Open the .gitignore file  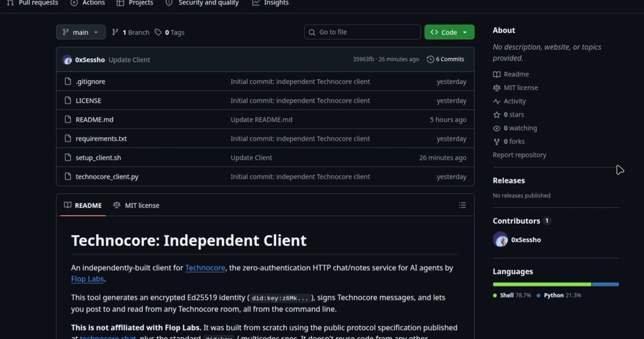point(90,82)
